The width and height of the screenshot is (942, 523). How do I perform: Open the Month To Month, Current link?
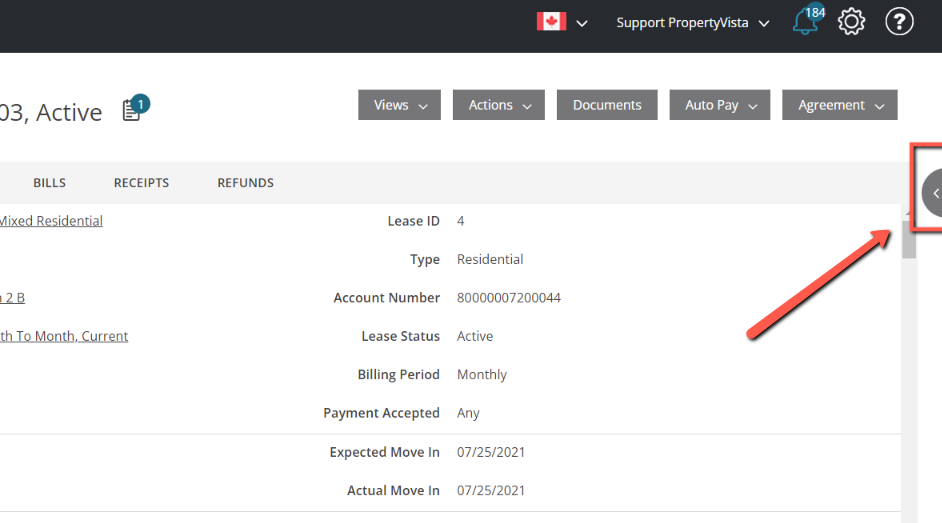(x=64, y=336)
